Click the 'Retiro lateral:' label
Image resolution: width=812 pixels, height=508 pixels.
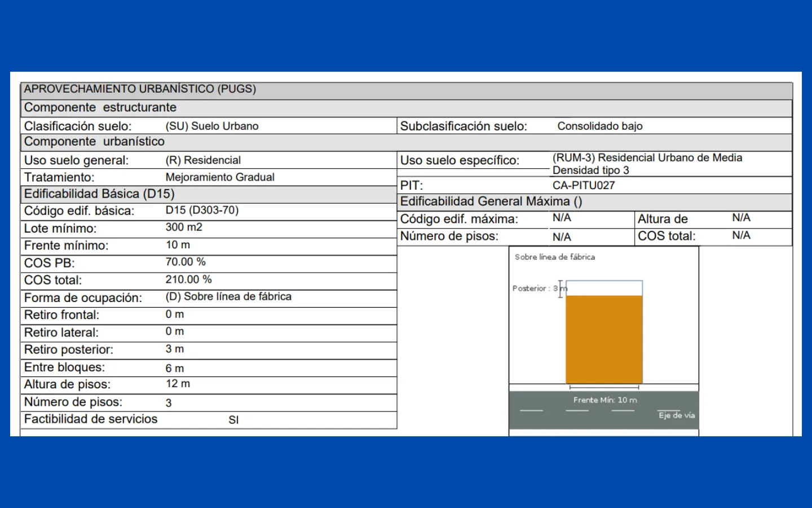tap(61, 332)
